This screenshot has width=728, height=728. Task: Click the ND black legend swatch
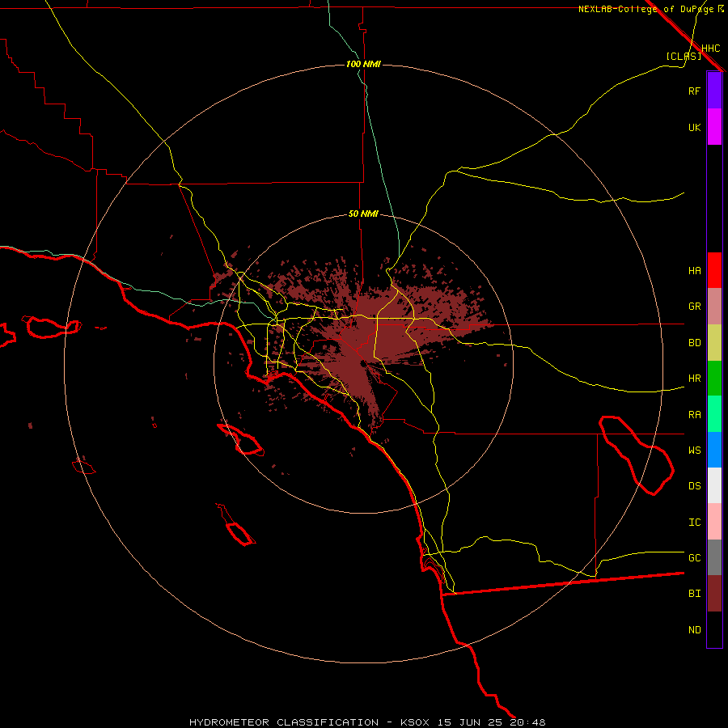point(714,629)
